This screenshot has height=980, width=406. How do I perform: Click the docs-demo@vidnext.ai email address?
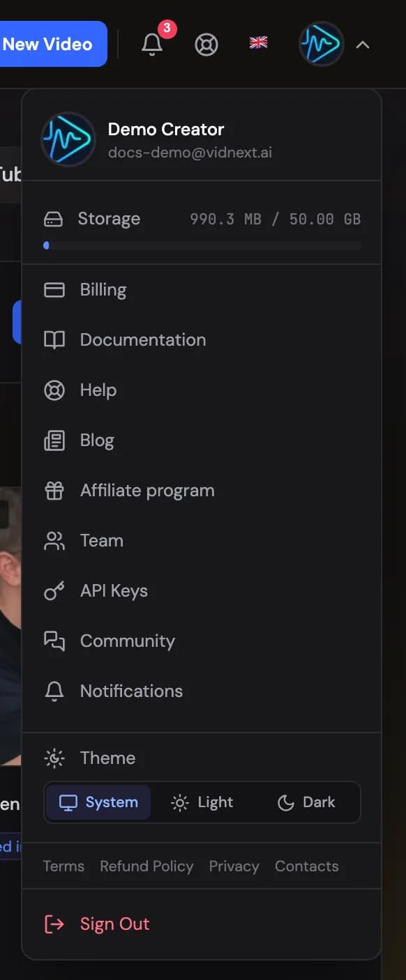point(190,153)
